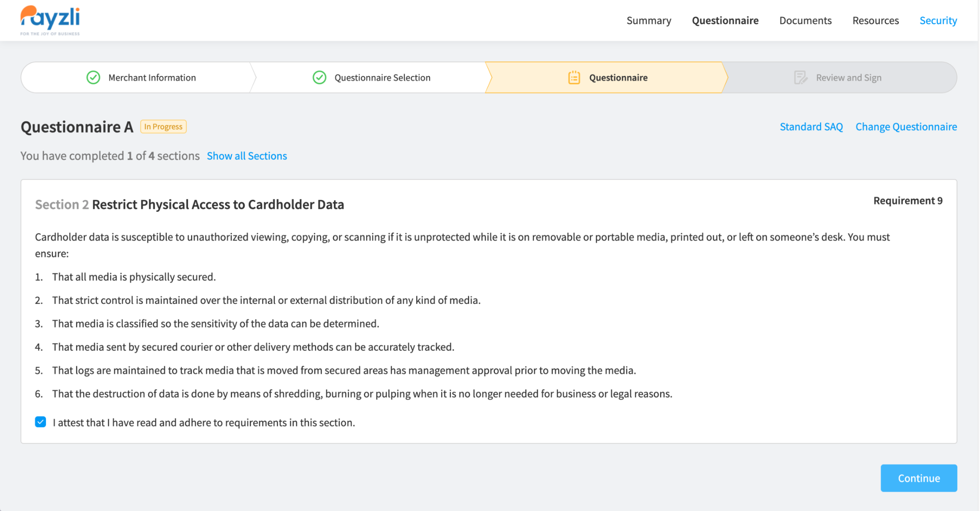The height and width of the screenshot is (511, 980).
Task: Select the Review and Sign step
Action: pos(848,78)
